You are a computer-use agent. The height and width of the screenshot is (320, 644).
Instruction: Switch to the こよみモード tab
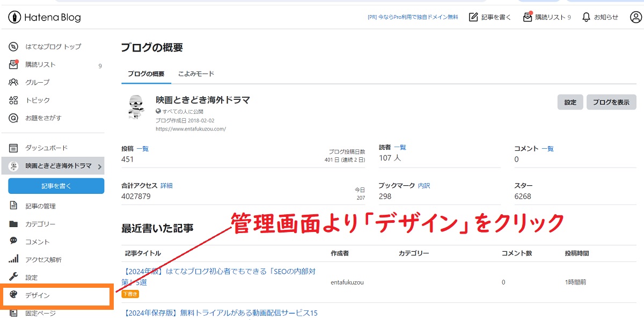[196, 74]
